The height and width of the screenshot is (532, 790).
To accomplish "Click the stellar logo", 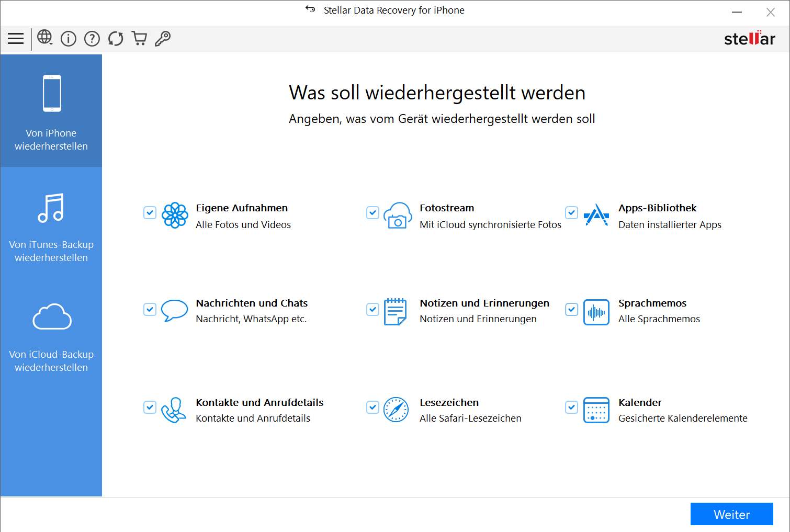I will pyautogui.click(x=749, y=39).
